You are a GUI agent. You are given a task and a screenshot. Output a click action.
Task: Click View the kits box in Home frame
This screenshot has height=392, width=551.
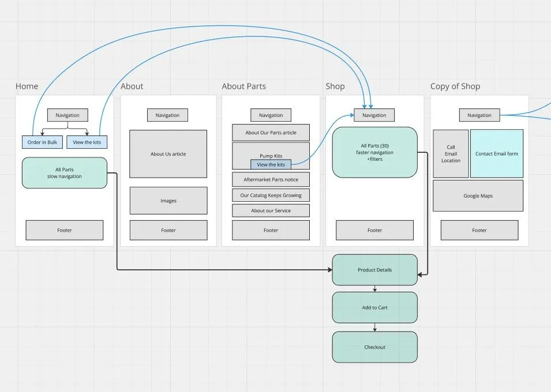[x=87, y=142]
